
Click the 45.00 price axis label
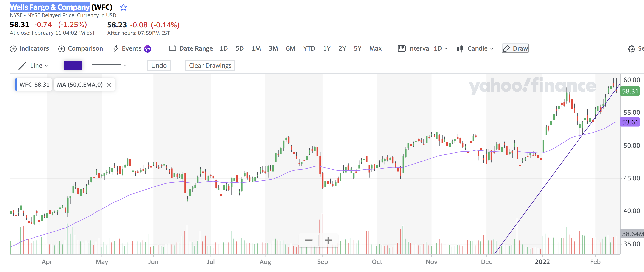tap(632, 178)
